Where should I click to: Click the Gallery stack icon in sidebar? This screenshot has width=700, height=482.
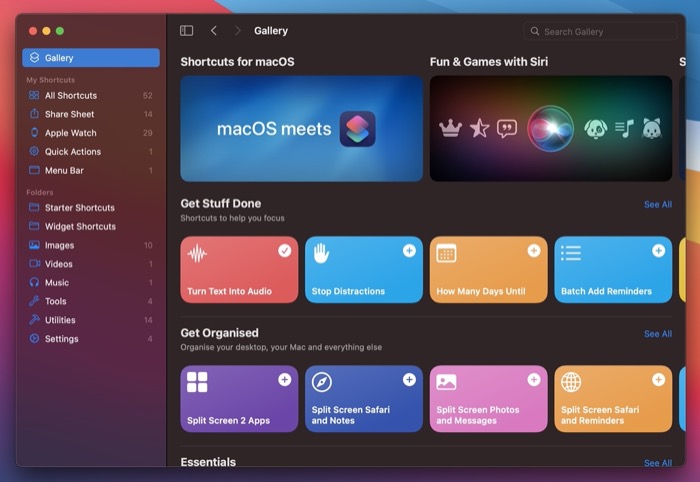pos(34,58)
